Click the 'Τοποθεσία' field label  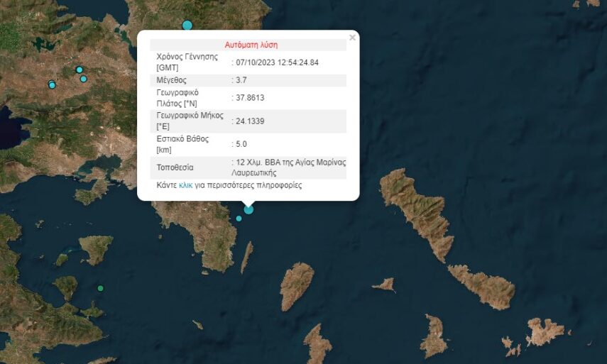175,168
